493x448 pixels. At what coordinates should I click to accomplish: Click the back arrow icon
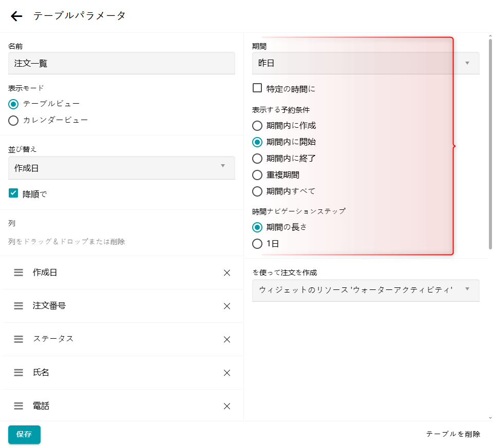16,16
